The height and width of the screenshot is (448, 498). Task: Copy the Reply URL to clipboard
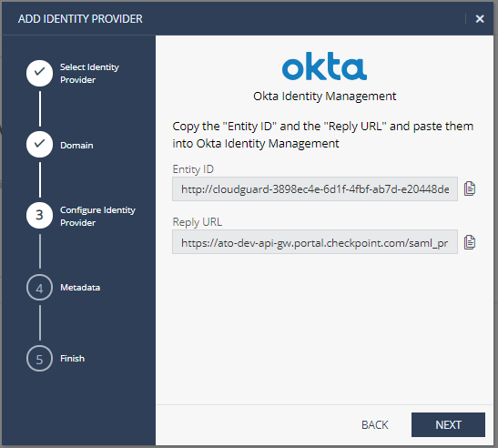coord(470,242)
